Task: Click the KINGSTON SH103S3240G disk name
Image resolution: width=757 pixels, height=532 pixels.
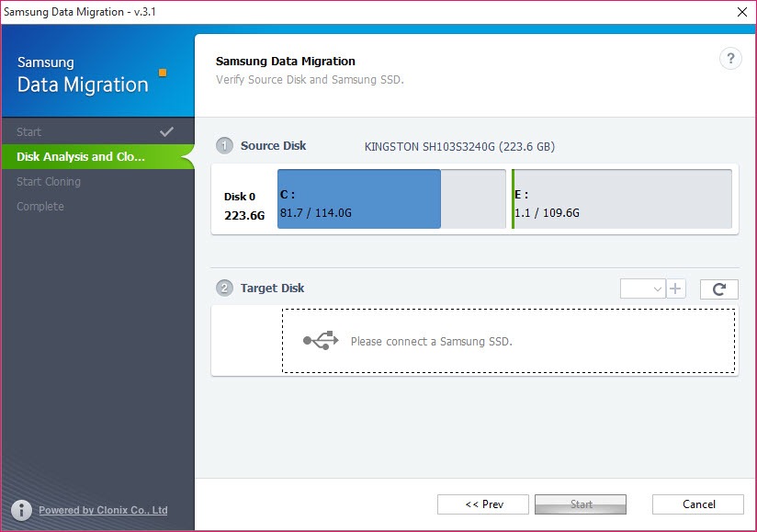Action: (x=459, y=146)
